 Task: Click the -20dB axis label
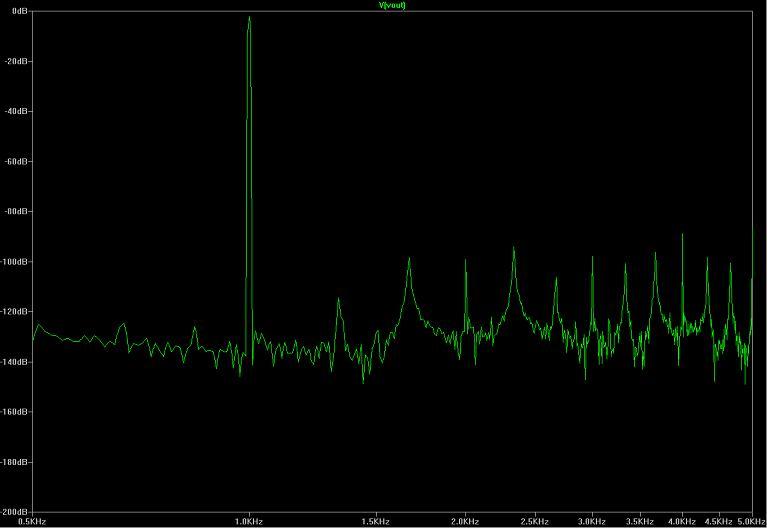pyautogui.click(x=16, y=61)
